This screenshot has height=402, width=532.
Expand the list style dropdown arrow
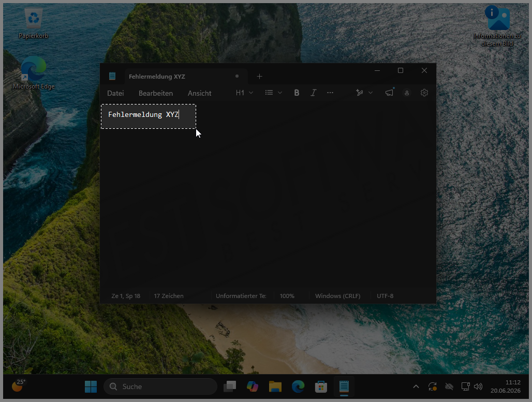pyautogui.click(x=280, y=93)
